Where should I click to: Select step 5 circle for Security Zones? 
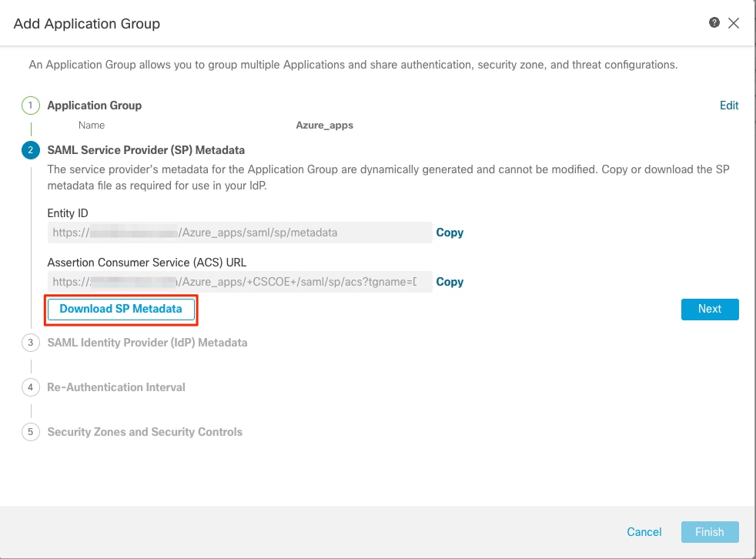[x=30, y=432]
